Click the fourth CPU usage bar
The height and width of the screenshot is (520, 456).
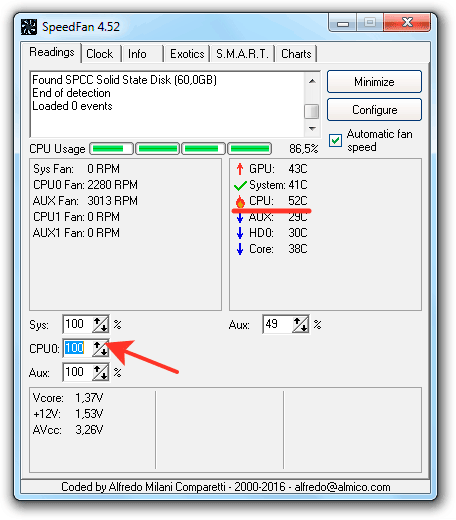pos(250,149)
